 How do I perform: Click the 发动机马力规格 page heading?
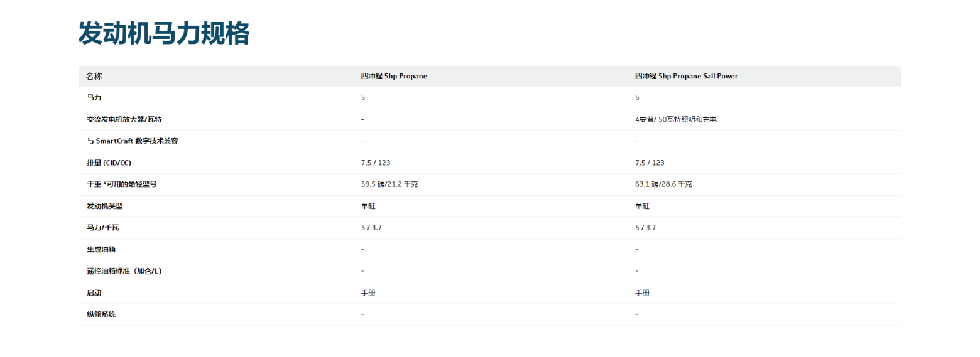164,33
